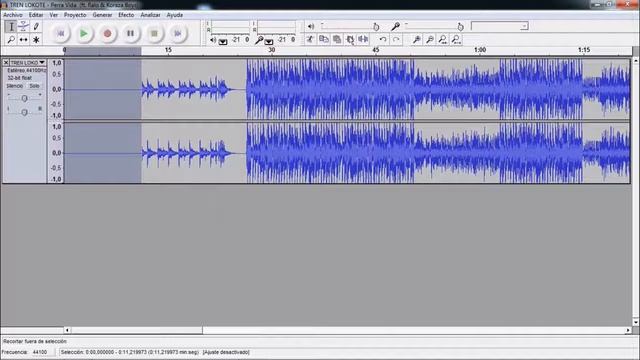Click the track pan slider
640x360 pixels.
coord(24,112)
